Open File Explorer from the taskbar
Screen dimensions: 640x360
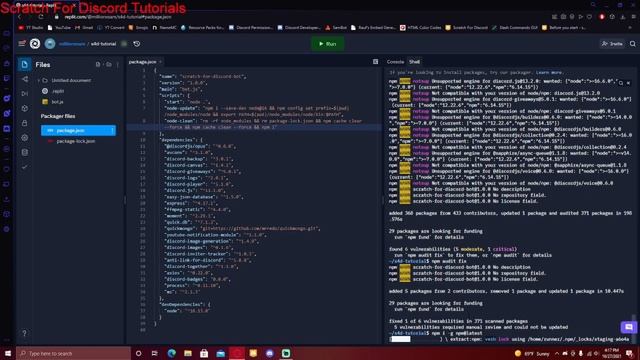coord(188,353)
